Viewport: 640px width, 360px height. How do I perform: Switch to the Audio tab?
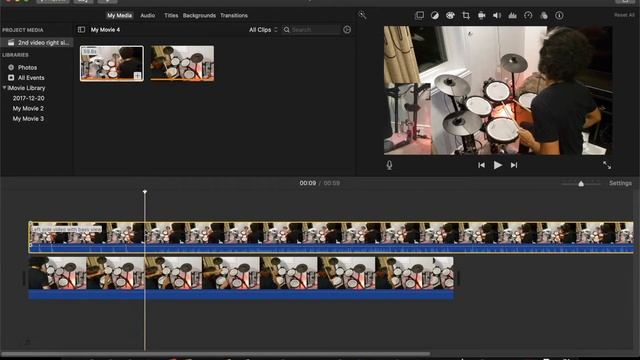(148, 16)
